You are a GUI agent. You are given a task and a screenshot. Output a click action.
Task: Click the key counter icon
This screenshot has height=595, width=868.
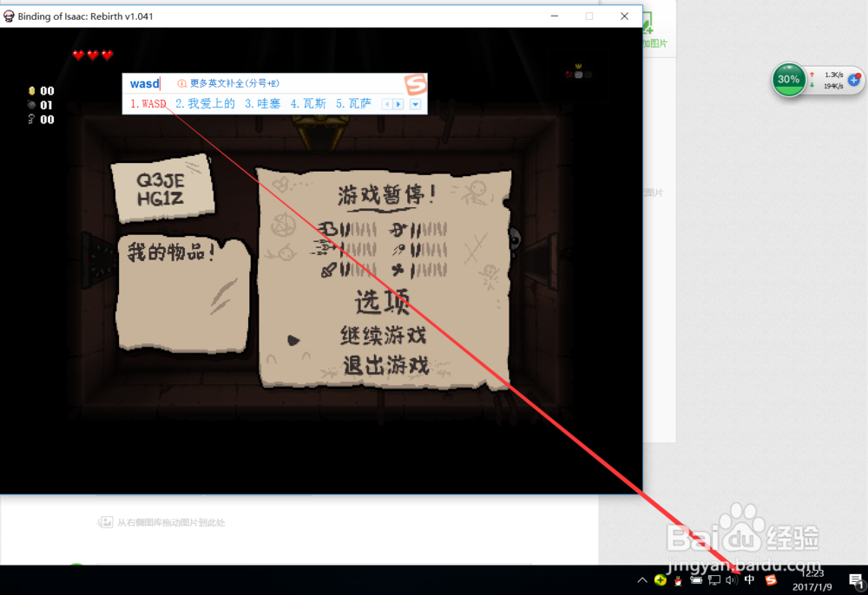(x=31, y=119)
